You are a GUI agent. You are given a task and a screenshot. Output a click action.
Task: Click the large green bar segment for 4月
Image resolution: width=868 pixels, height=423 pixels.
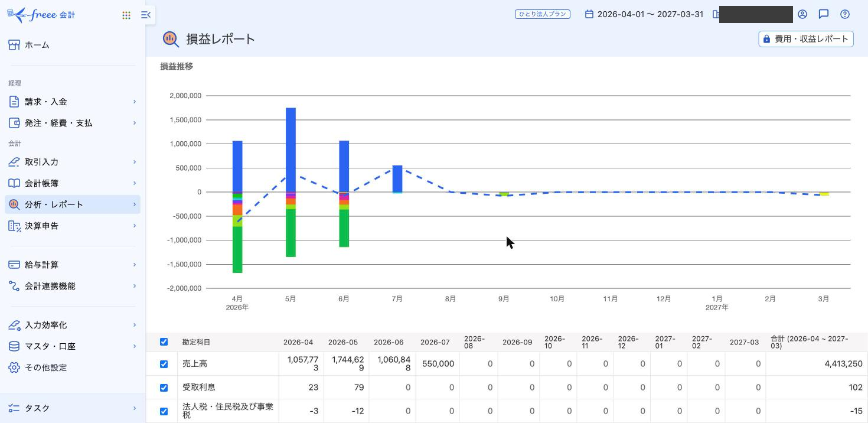point(237,249)
